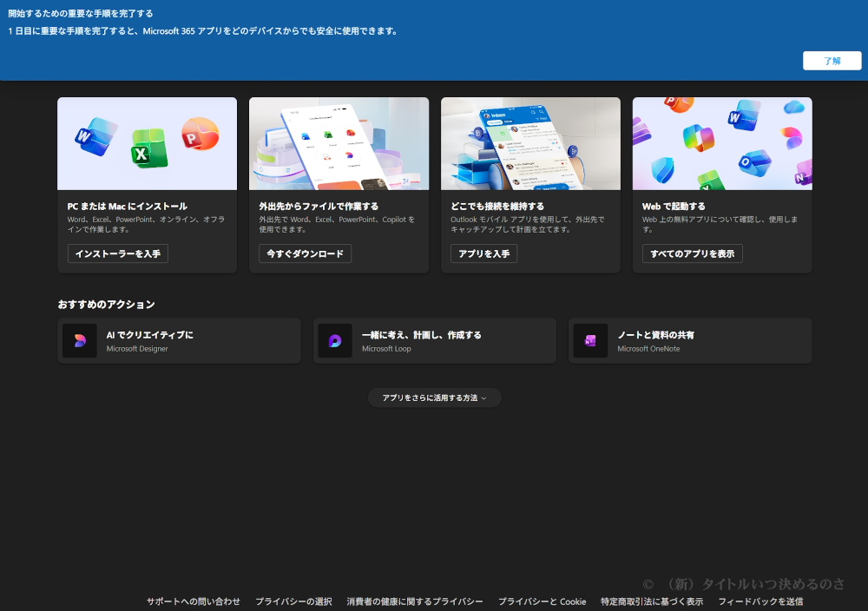Click the Microsoft Loop label text
The image size is (868, 611).
(x=386, y=349)
